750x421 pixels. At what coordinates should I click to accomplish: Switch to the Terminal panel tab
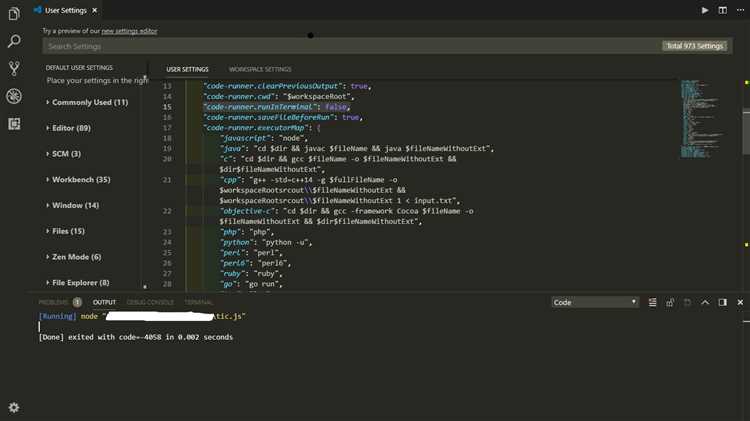199,302
